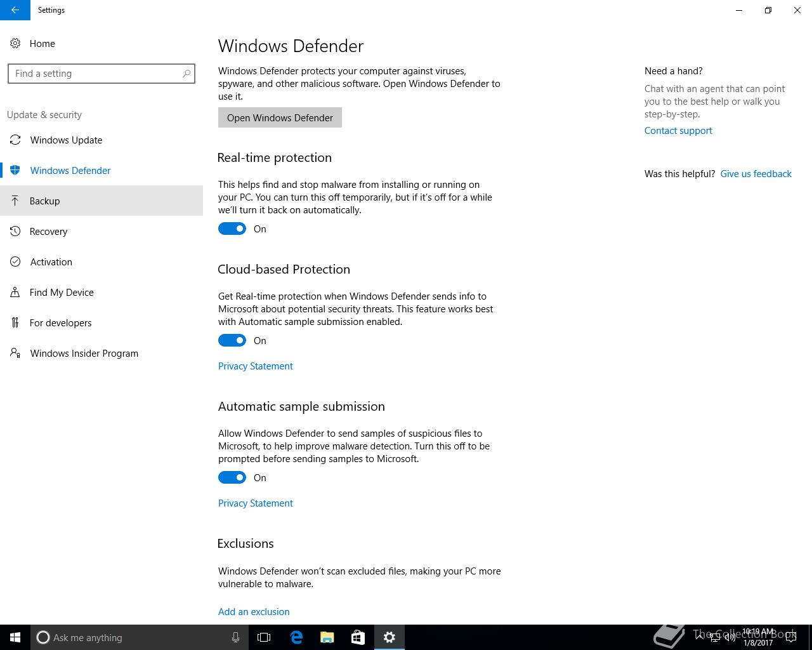The image size is (812, 650).
Task: Click Give us feedback link
Action: pyautogui.click(x=756, y=174)
